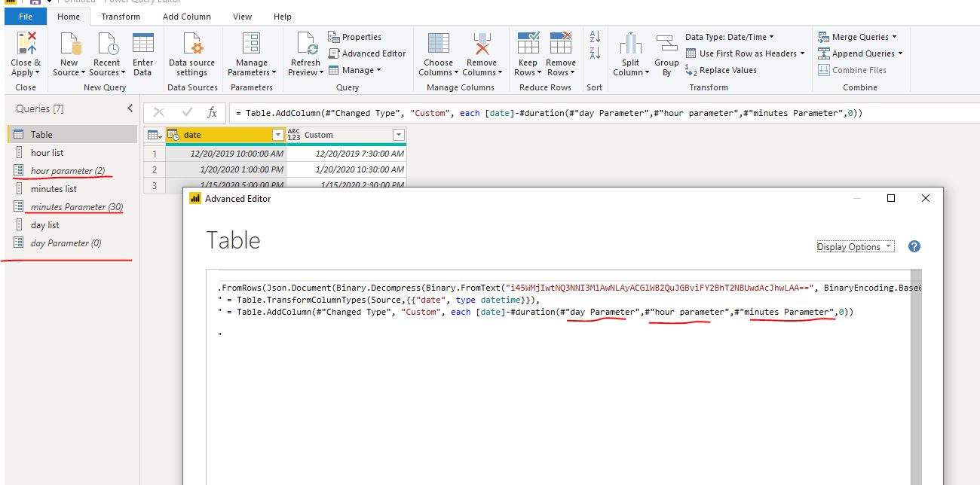The height and width of the screenshot is (485, 980).
Task: Select the minutes Parameter (30) query
Action: 72,206
